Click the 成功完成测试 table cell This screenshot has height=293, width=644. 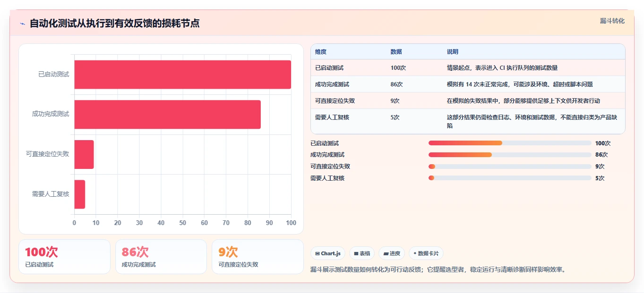coord(332,84)
